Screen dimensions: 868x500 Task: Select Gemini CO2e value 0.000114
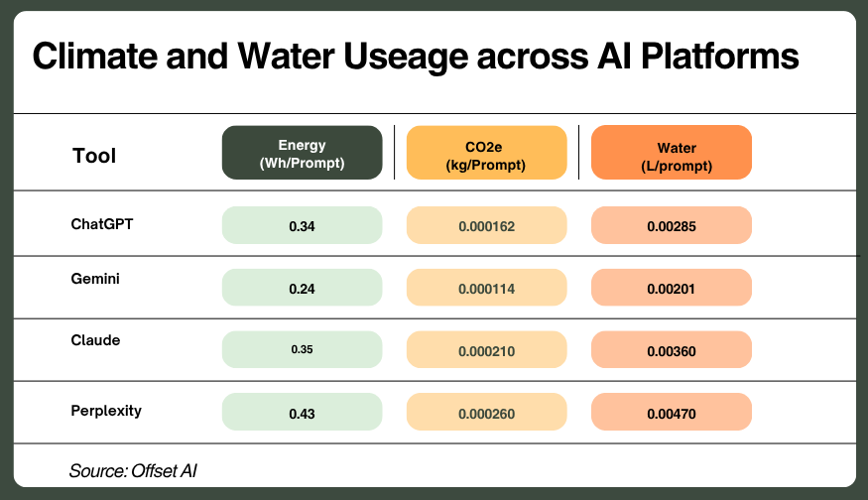[487, 288]
